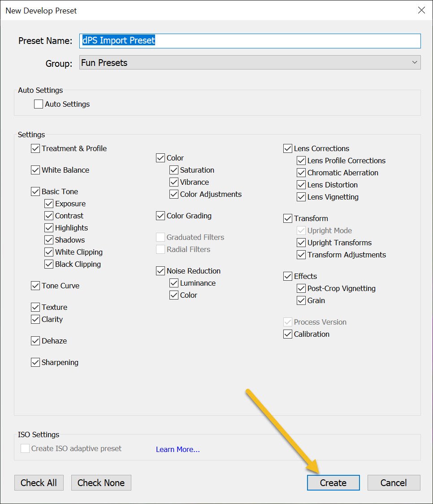Uncheck Lens Profile Corrections
This screenshot has width=433, height=504.
(301, 161)
